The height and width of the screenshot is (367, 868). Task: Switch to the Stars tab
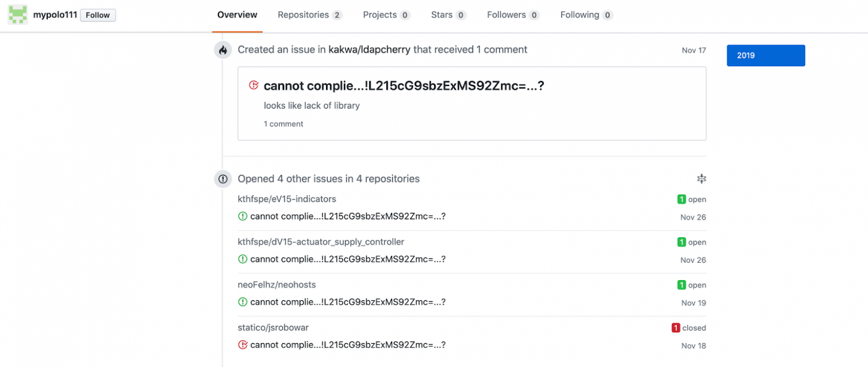[x=448, y=15]
